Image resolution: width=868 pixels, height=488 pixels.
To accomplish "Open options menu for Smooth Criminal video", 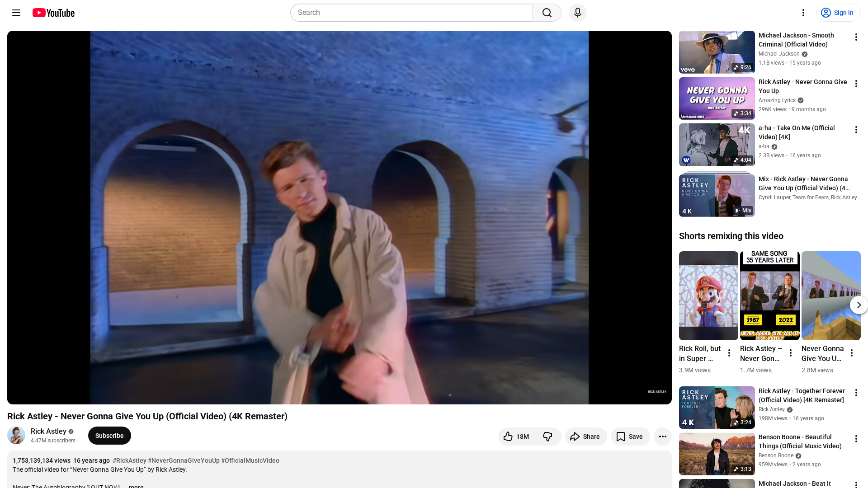I will pyautogui.click(x=856, y=37).
